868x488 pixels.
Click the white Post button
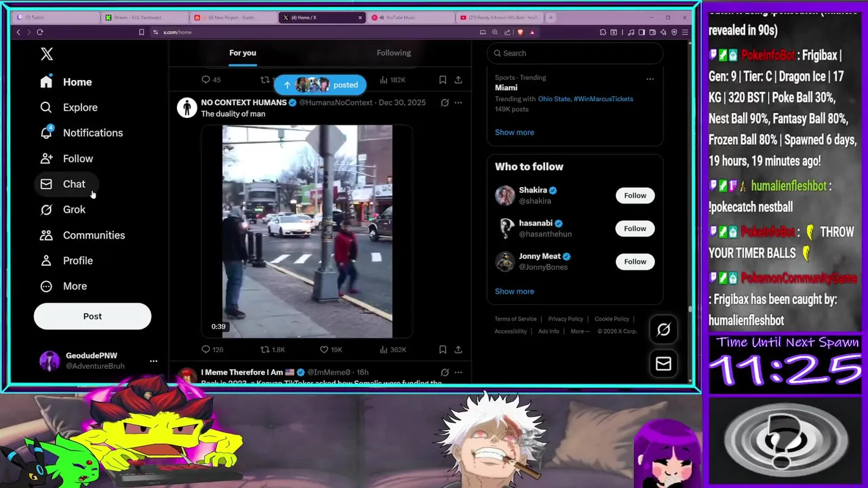pos(92,317)
